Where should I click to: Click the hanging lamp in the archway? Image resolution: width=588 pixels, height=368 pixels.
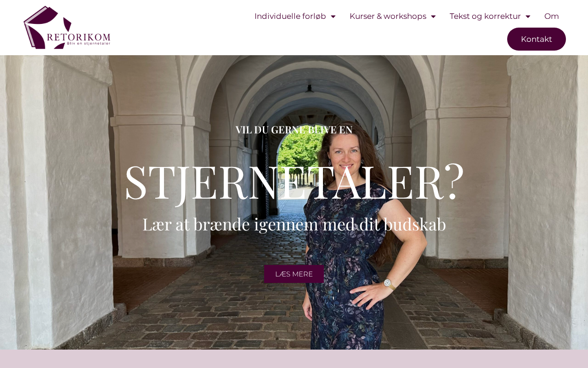[310, 88]
